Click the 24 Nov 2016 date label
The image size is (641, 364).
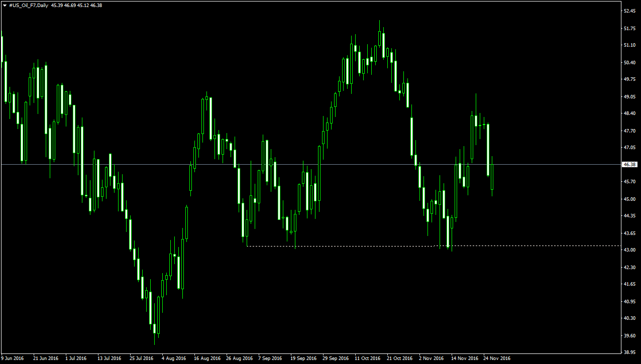[x=496, y=358]
